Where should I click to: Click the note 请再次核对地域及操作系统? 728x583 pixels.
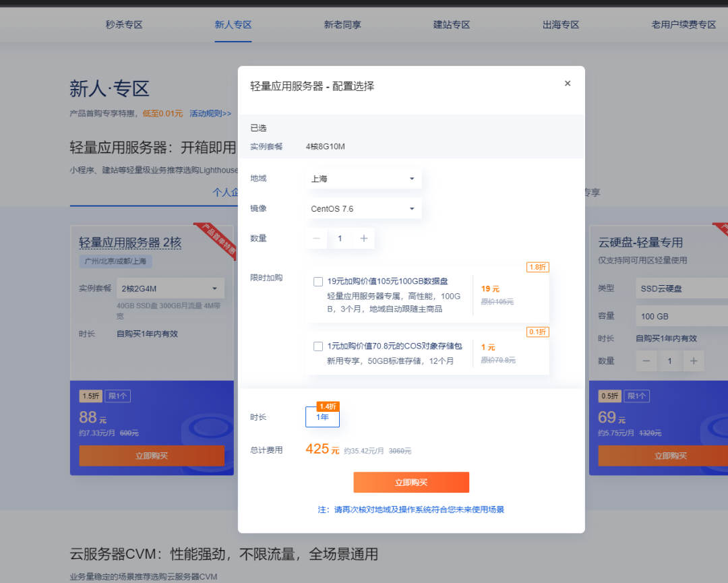coord(411,510)
